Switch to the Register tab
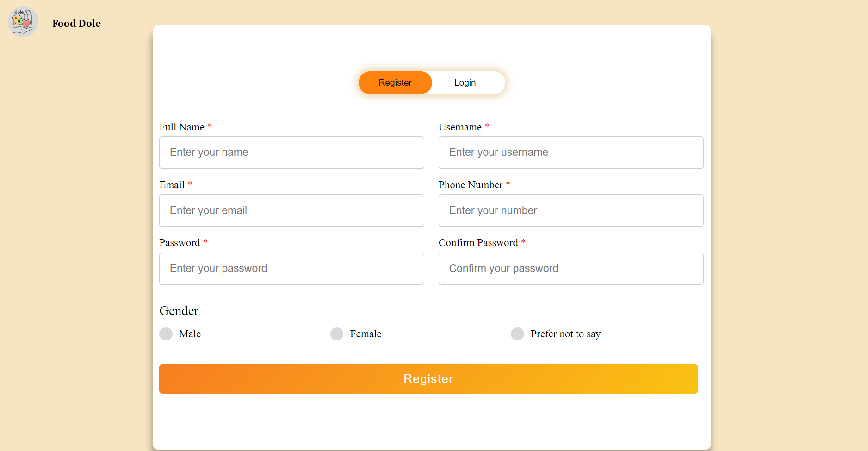 (395, 83)
